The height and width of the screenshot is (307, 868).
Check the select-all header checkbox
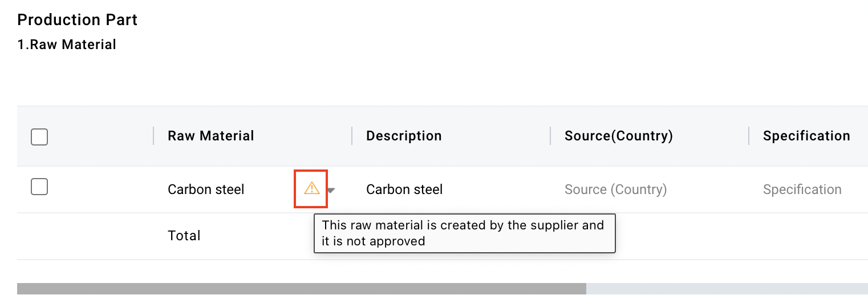point(39,137)
